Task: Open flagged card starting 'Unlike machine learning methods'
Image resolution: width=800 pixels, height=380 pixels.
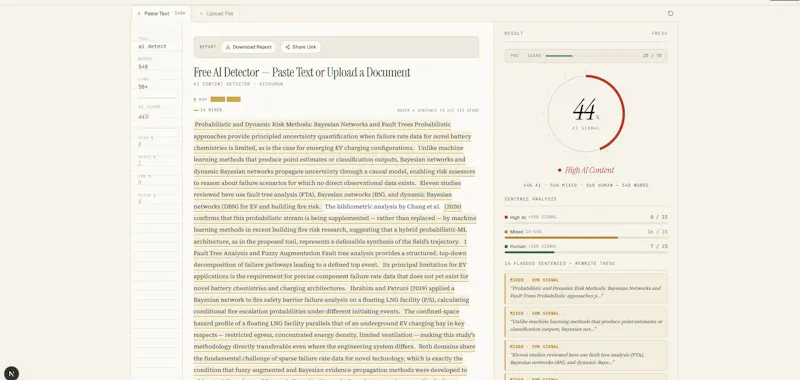Action: [586, 321]
